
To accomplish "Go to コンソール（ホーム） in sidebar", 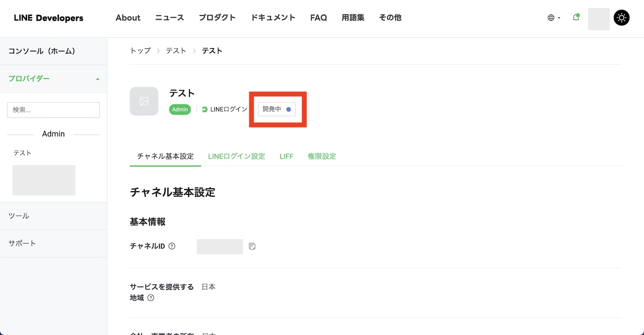I will pyautogui.click(x=42, y=51).
